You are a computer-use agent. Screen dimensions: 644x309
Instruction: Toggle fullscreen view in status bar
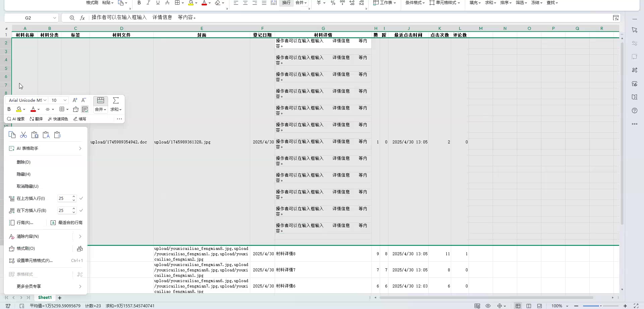tap(636, 306)
